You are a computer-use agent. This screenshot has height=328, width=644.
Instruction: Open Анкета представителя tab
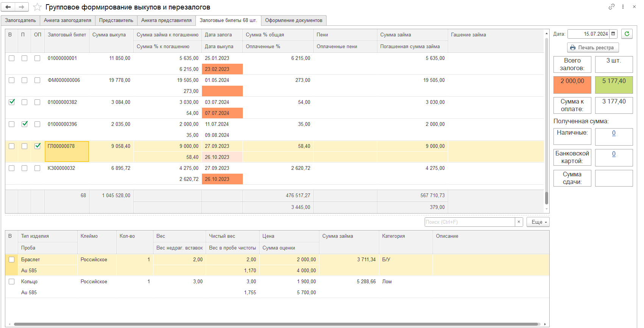pyautogui.click(x=166, y=20)
